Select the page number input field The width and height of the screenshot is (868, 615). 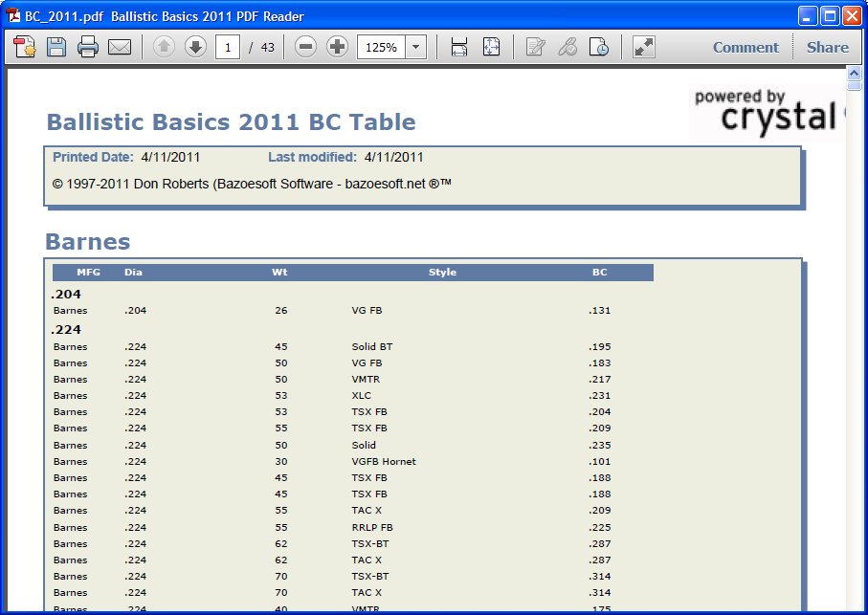point(229,46)
